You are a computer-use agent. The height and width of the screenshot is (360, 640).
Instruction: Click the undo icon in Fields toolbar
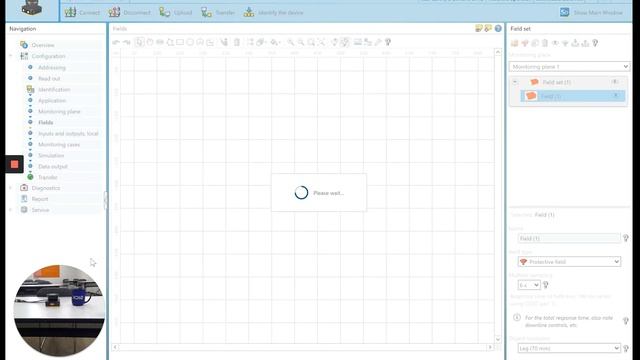coord(116,42)
